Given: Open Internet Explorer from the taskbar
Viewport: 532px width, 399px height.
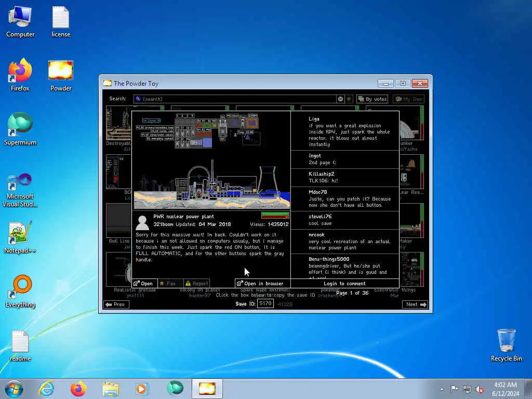Looking at the screenshot, I should tap(46, 389).
